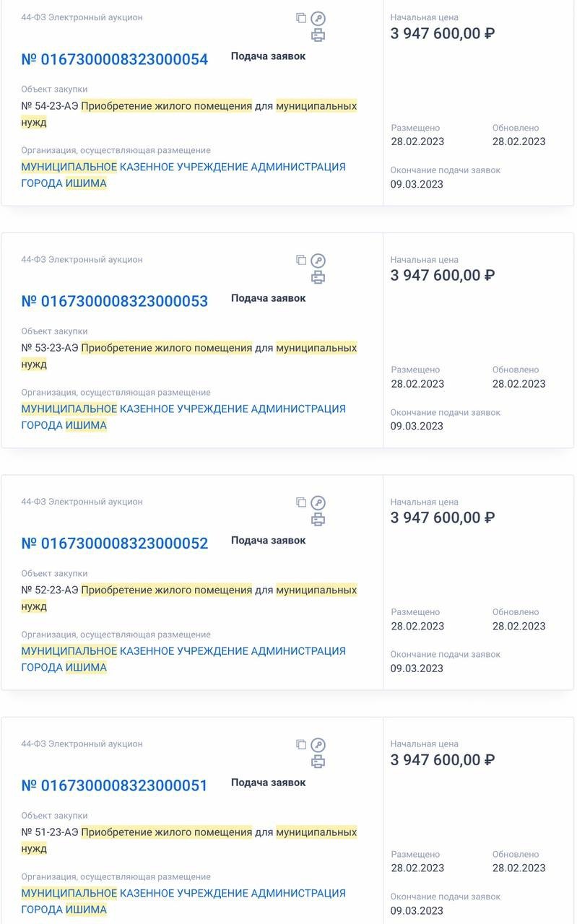Open organization link in auction 53 card
This screenshot has width=577, height=924.
coord(183,417)
